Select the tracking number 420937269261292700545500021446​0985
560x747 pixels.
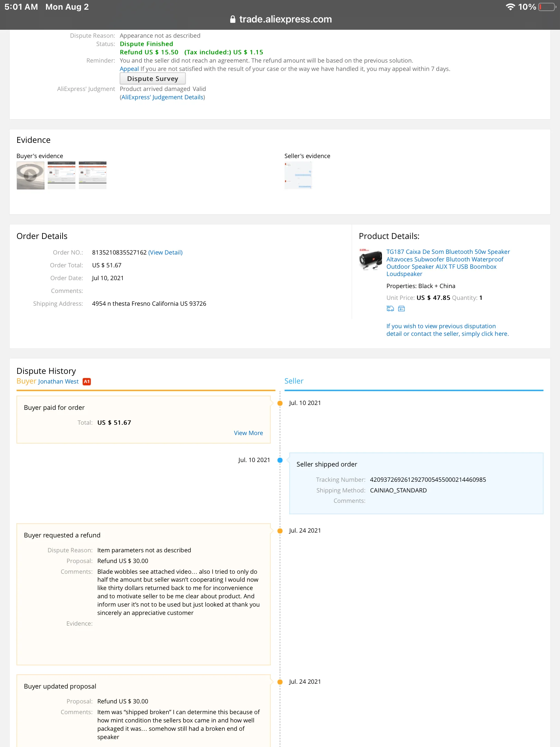(428, 480)
